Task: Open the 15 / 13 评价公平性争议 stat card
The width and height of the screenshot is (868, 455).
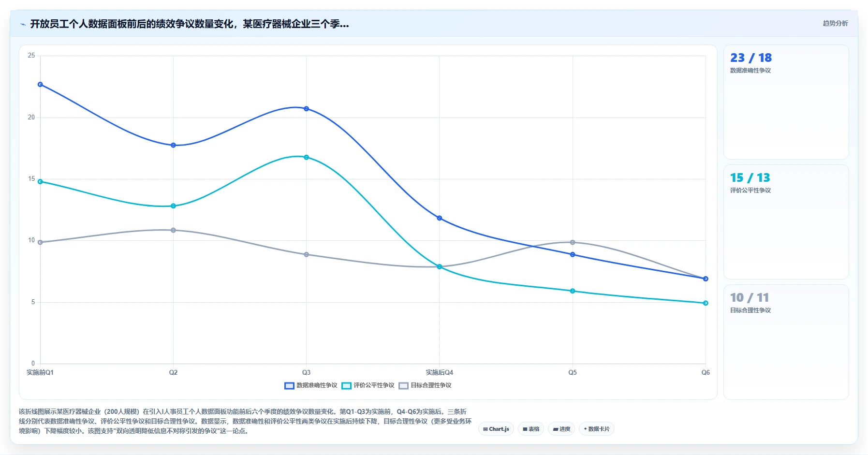Action: [786, 222]
